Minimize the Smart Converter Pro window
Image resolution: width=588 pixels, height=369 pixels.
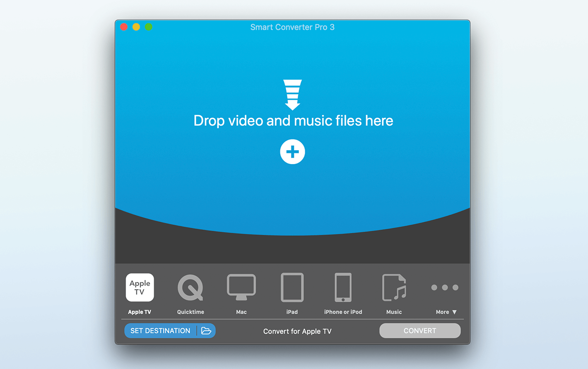pos(136,27)
